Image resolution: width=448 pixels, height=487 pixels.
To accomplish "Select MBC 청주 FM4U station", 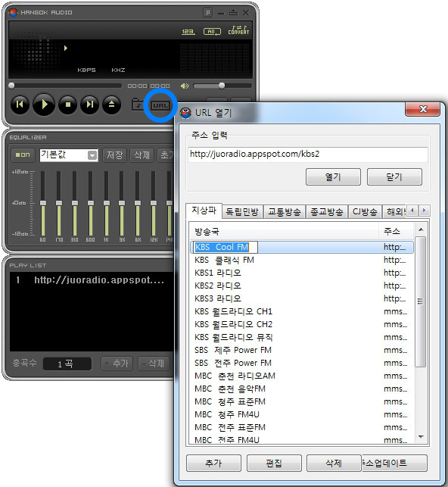I will tap(301, 414).
